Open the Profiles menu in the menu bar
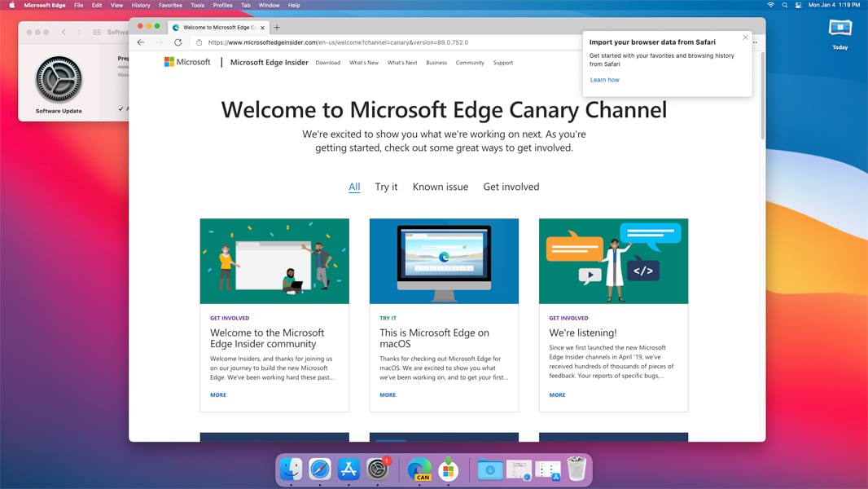 (222, 5)
